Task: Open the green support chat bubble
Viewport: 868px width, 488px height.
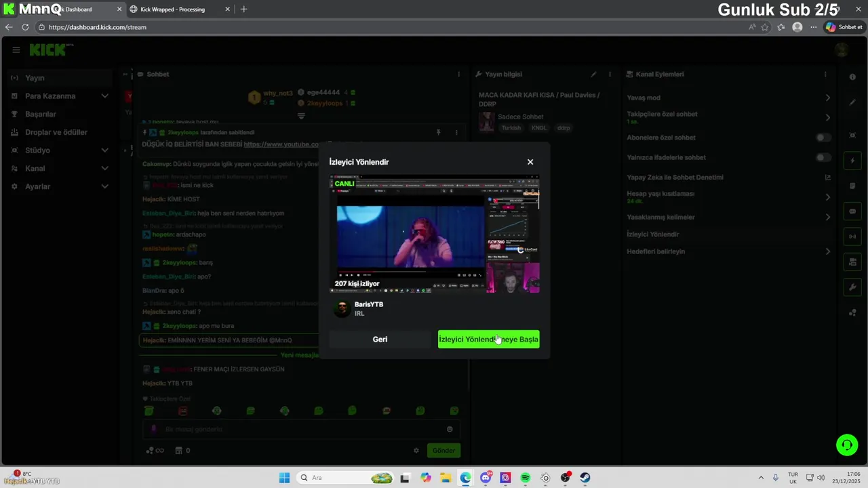Action: (847, 445)
